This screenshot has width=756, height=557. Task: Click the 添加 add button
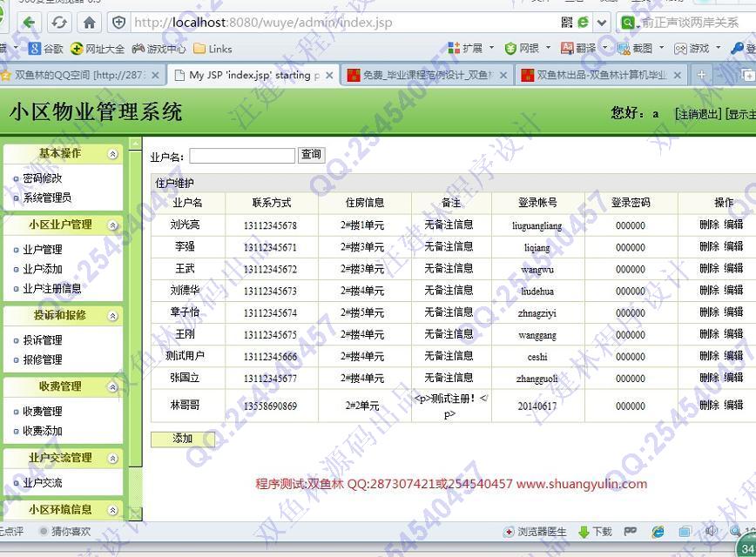coord(183,439)
